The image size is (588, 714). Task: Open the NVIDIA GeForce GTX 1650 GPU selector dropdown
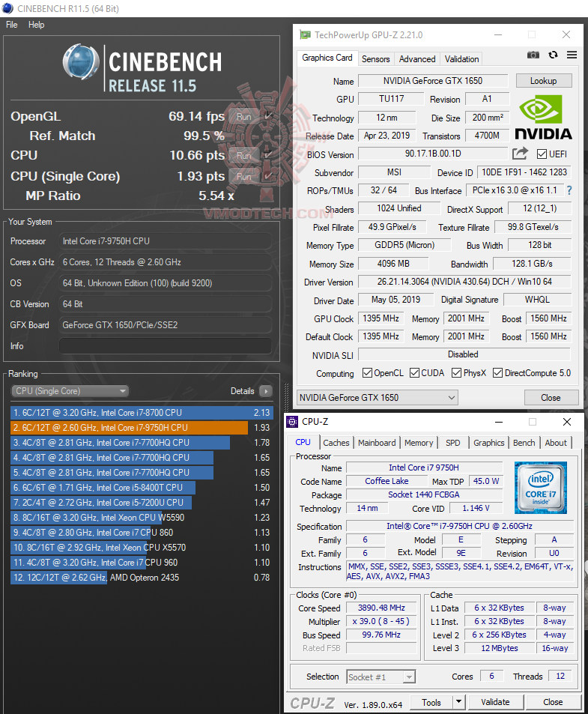(x=378, y=398)
